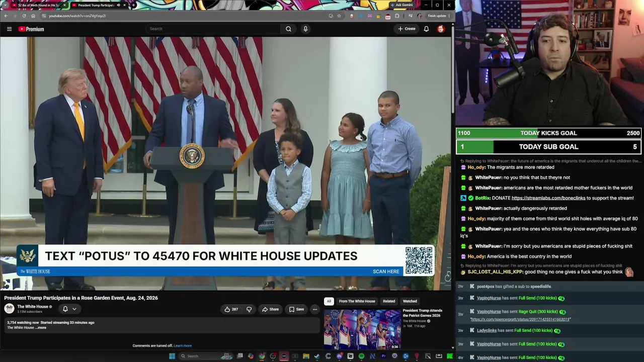The width and height of the screenshot is (644, 362).
Task: Open the Chrome three-dot menu
Action: pyautogui.click(x=449, y=16)
